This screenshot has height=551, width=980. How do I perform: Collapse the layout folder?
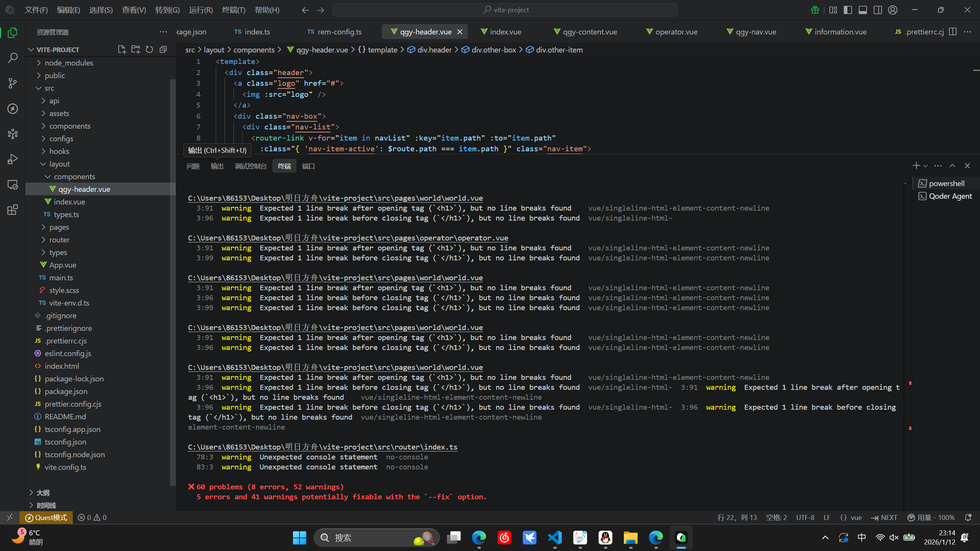pyautogui.click(x=59, y=164)
